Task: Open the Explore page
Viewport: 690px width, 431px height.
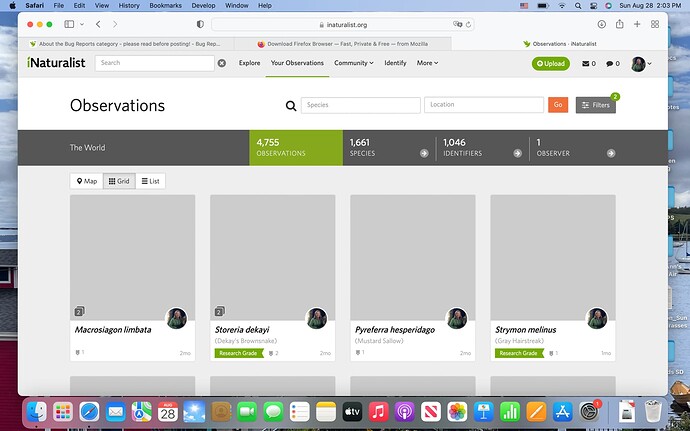Action: click(x=250, y=63)
